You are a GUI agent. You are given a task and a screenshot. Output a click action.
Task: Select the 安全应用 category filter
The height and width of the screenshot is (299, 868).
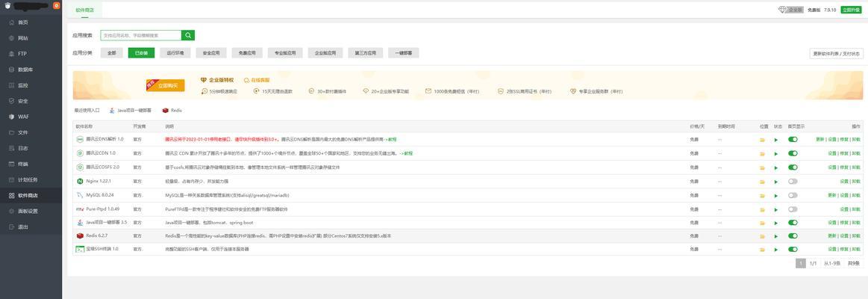coord(211,53)
